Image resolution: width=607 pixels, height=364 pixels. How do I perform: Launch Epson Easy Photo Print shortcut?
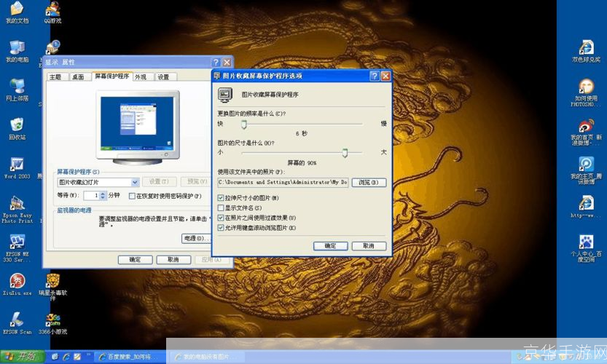(17, 209)
